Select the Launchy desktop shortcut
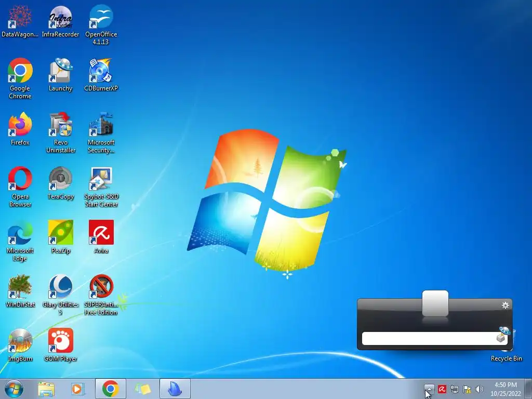Viewport: 532px width, 399px height. [x=60, y=75]
